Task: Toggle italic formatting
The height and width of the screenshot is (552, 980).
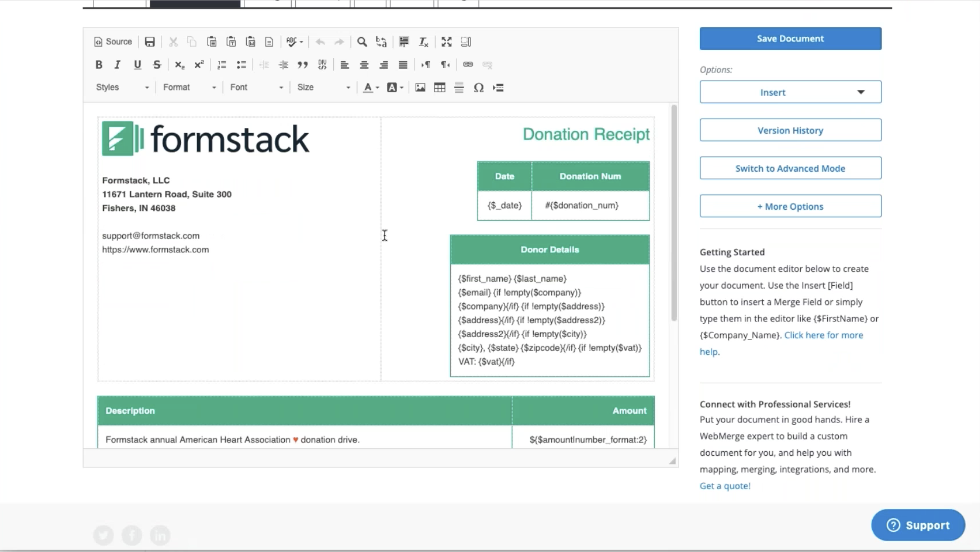Action: (x=118, y=65)
